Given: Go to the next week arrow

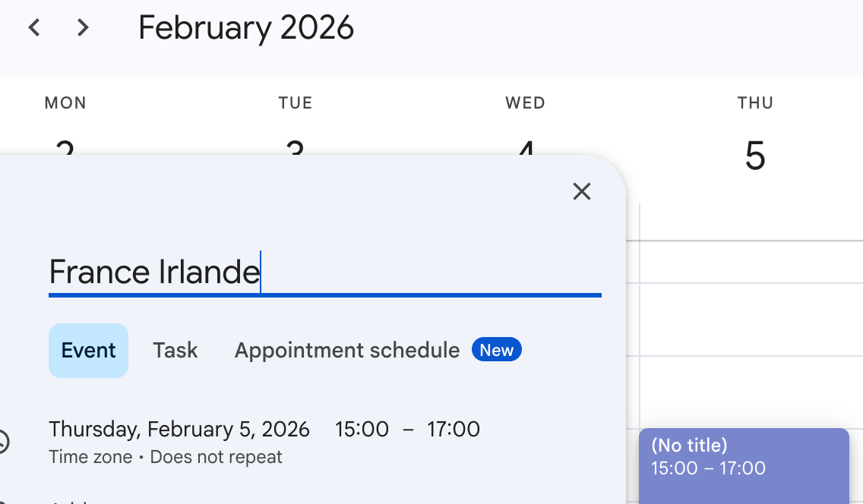Looking at the screenshot, I should coord(83,28).
